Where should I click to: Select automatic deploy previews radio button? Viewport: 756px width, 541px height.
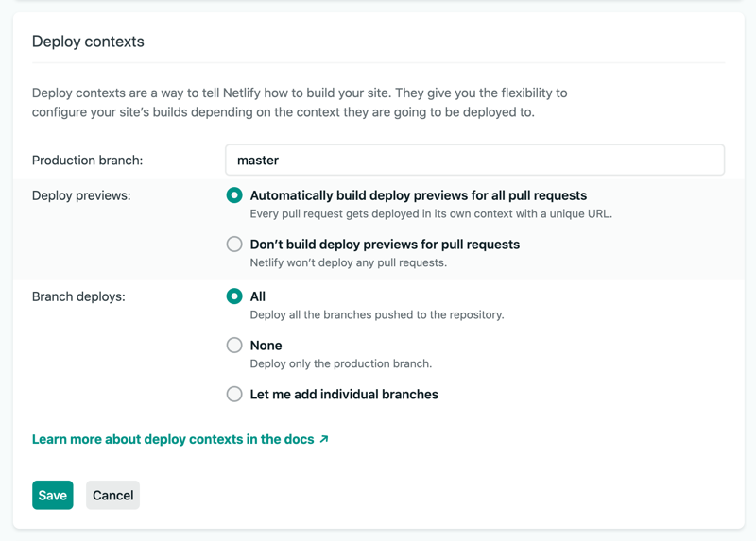point(234,195)
